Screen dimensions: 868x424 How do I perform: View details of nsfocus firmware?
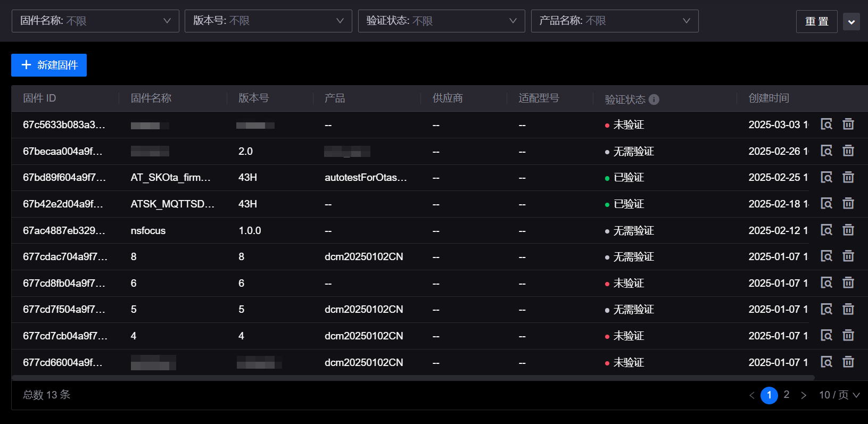click(x=826, y=230)
